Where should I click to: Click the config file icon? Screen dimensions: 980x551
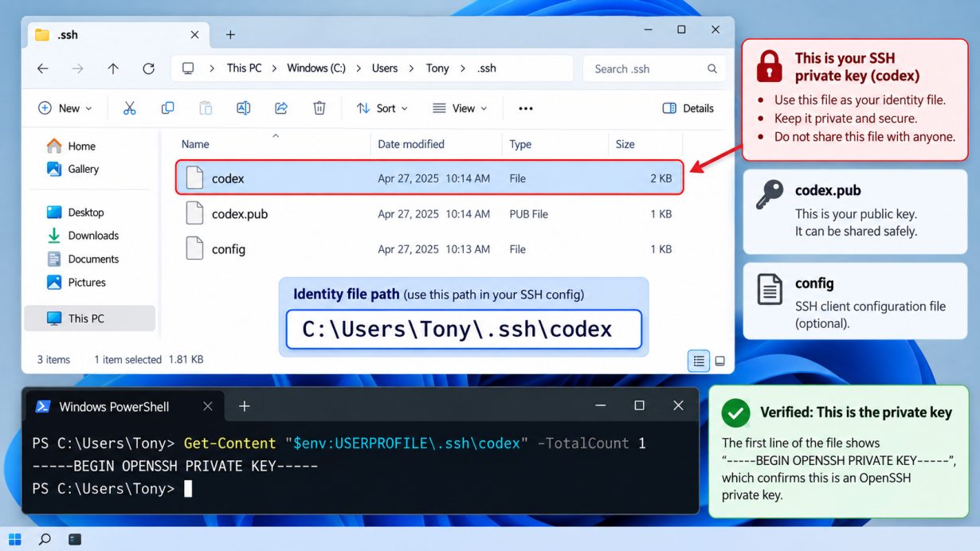(194, 248)
